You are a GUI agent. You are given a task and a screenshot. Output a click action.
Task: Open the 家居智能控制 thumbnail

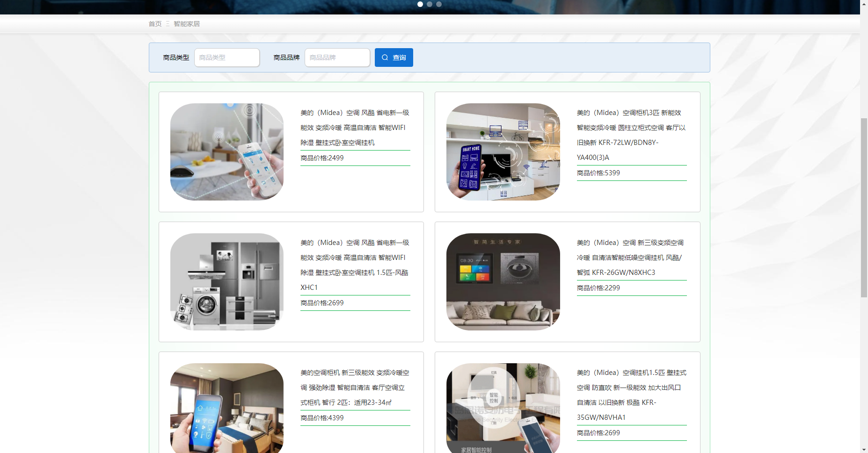click(x=503, y=408)
